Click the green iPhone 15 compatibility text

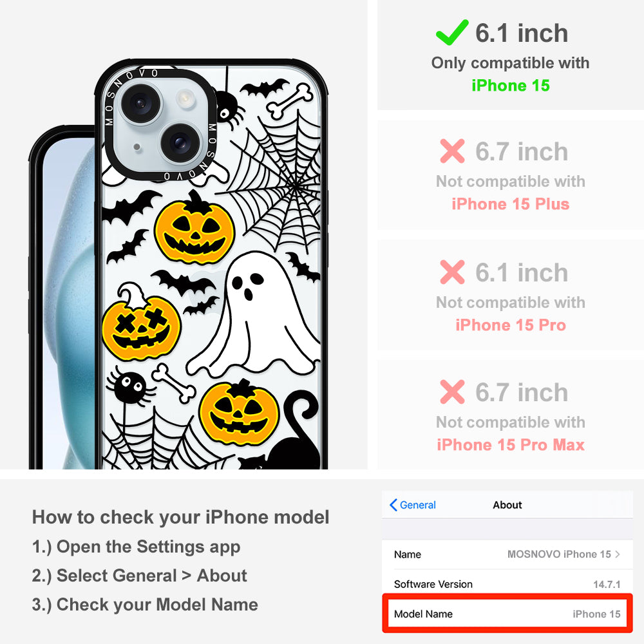(x=511, y=86)
